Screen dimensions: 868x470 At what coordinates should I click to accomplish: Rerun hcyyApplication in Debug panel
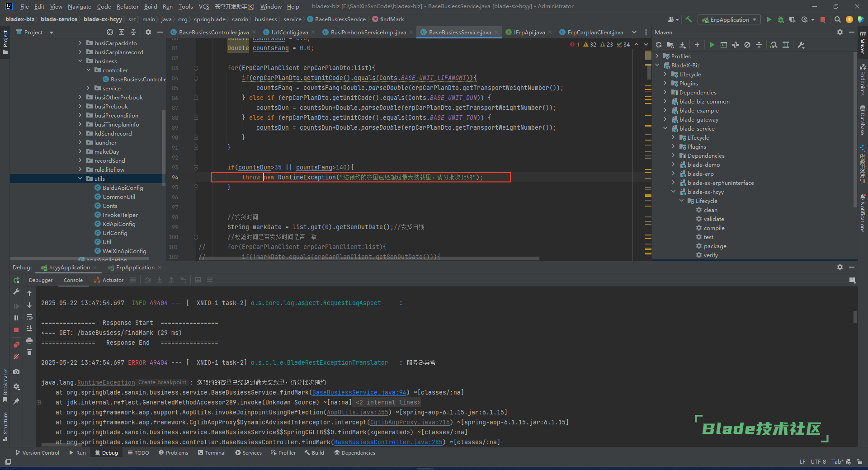coord(16,280)
